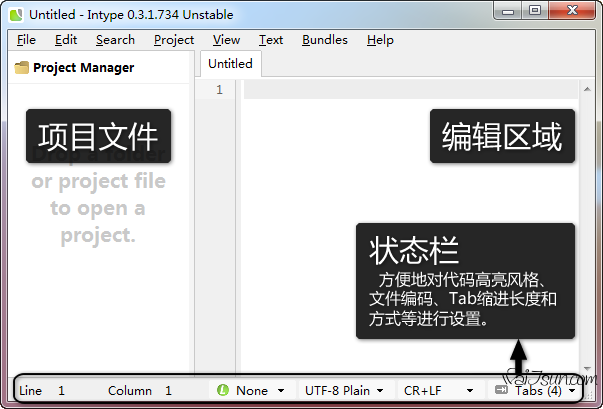Click line number 1 in the gutter

[x=218, y=90]
